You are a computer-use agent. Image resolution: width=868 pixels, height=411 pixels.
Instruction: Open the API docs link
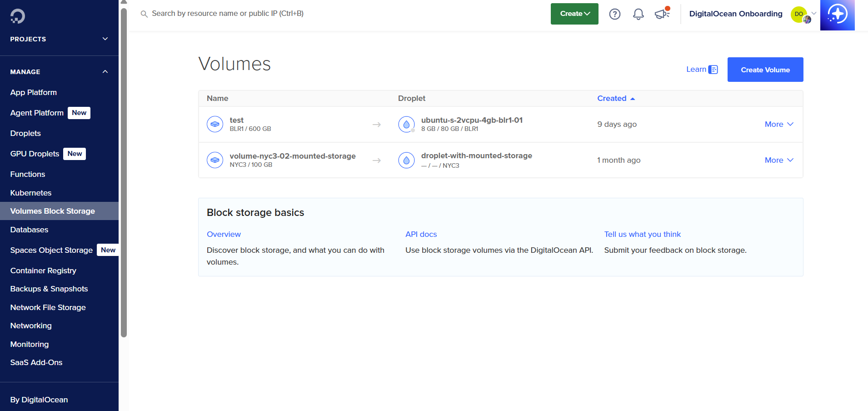click(420, 234)
